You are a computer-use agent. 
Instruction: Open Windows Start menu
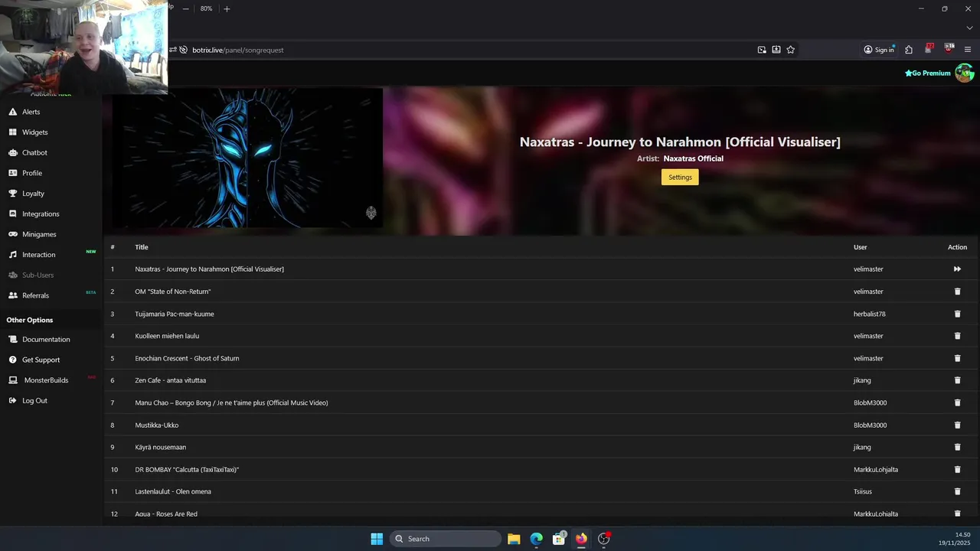pos(377,539)
